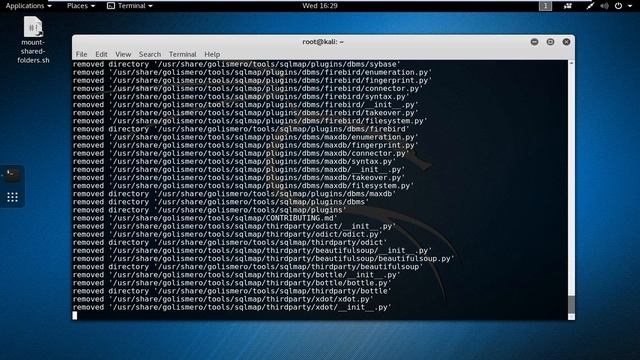The height and width of the screenshot is (360, 640).
Task: Click the pen icon in top bar
Action: coord(590,6)
